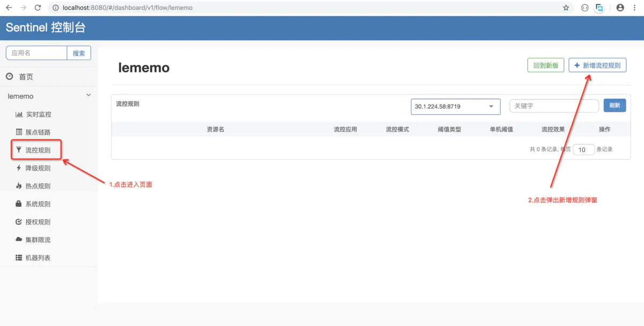Click the 资源名 column header
Viewport: 644px width, 326px height.
click(x=215, y=129)
